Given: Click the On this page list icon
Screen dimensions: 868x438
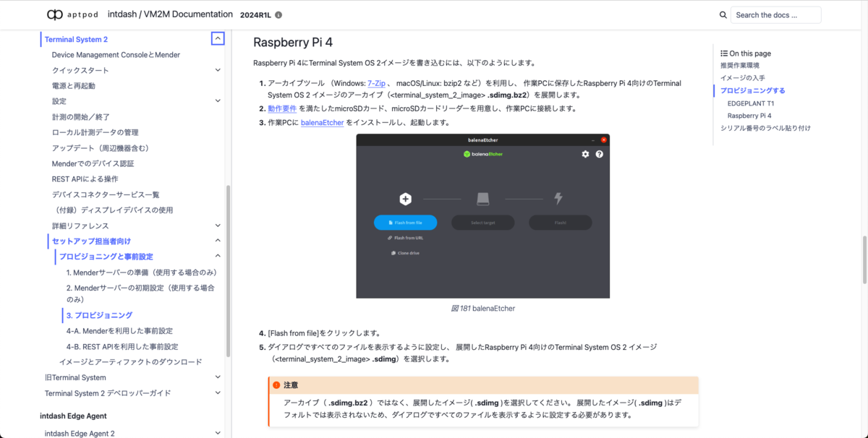Looking at the screenshot, I should coord(724,53).
